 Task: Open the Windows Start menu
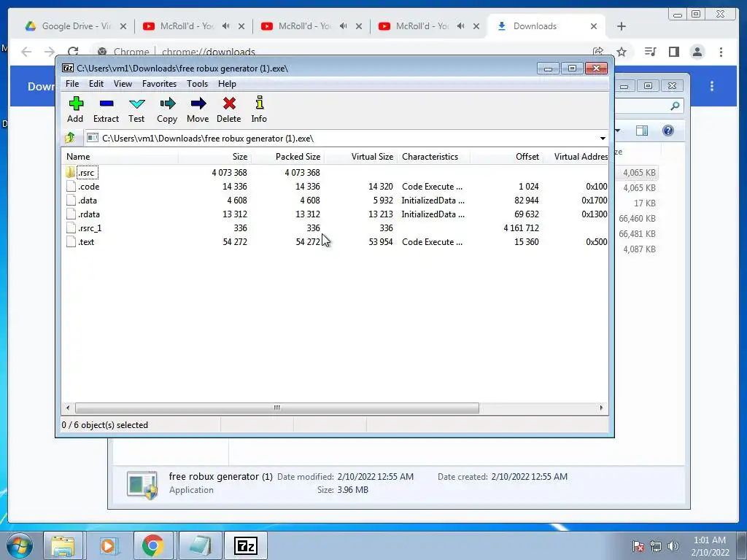click(x=20, y=545)
